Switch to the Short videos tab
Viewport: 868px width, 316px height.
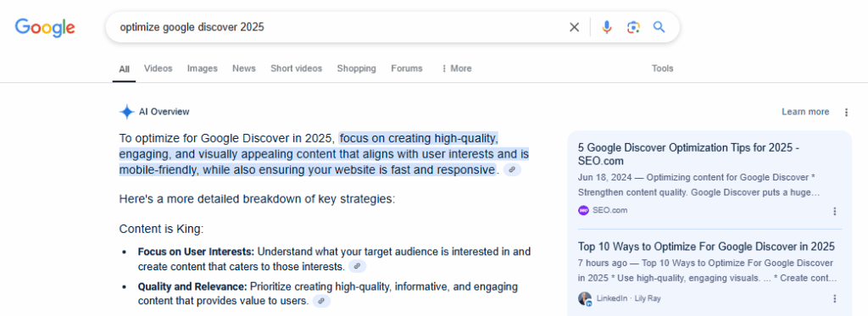[296, 69]
